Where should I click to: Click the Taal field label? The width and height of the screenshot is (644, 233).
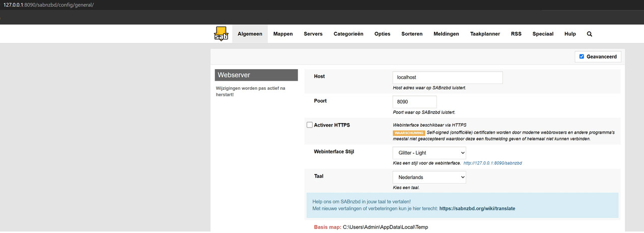[x=319, y=176]
